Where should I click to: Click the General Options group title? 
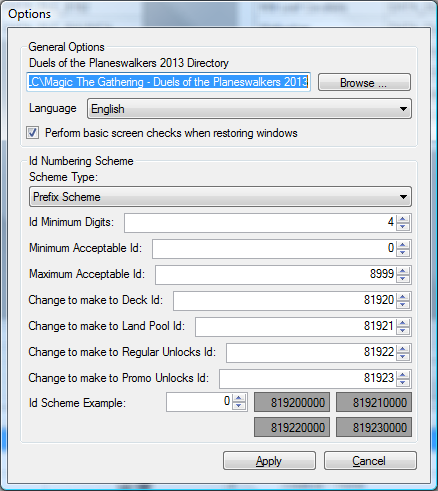pyautogui.click(x=66, y=47)
